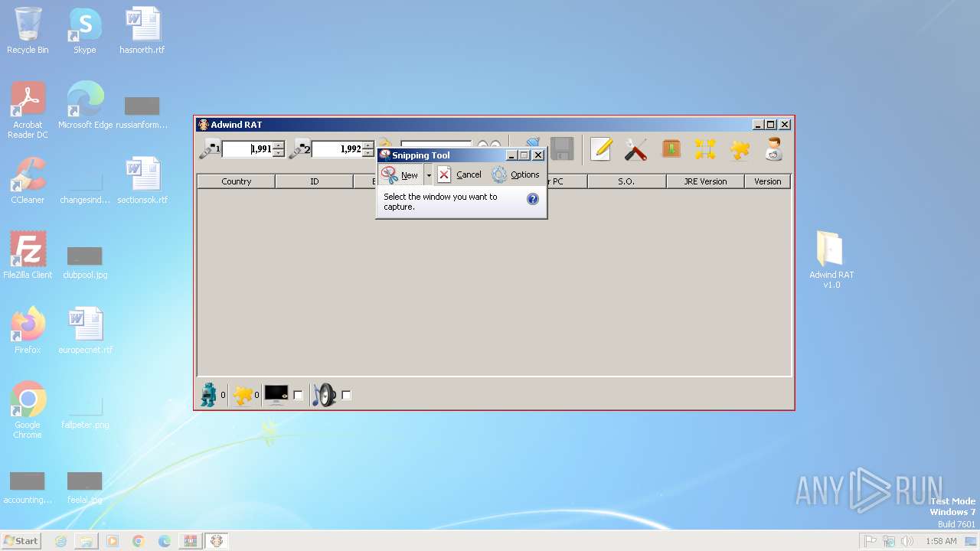Enable the checkbox beside the monitor icon
Screen dimensions: 980x551
[299, 396]
